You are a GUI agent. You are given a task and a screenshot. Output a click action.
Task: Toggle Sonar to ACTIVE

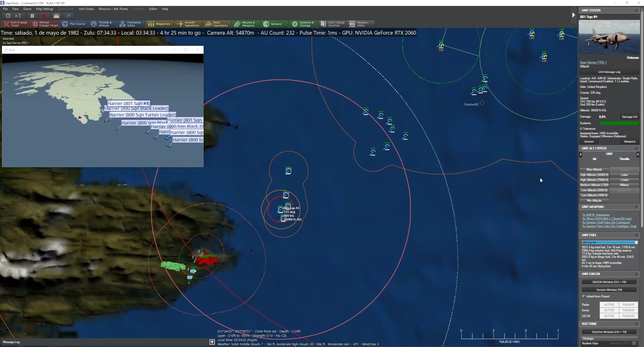click(x=609, y=310)
